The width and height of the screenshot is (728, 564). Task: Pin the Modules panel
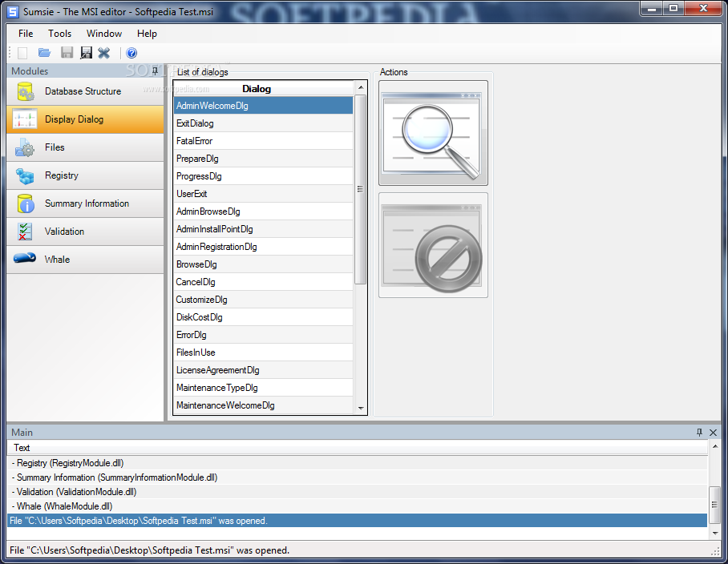click(155, 71)
